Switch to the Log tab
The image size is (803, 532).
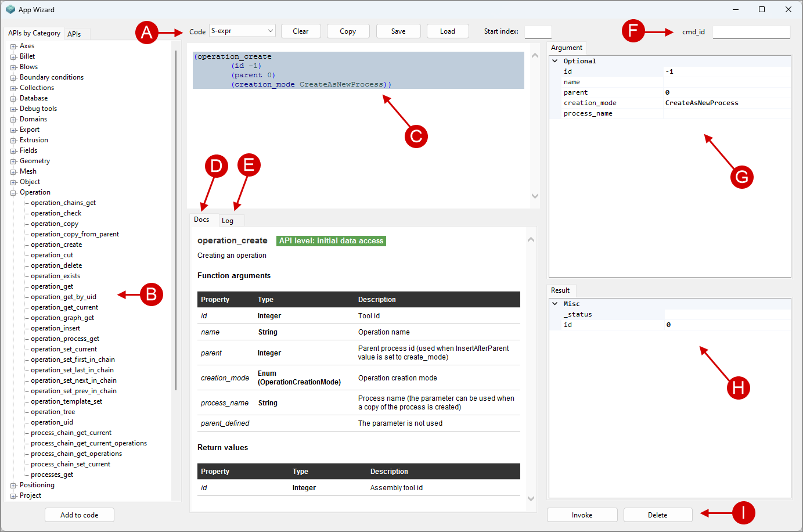coord(228,221)
